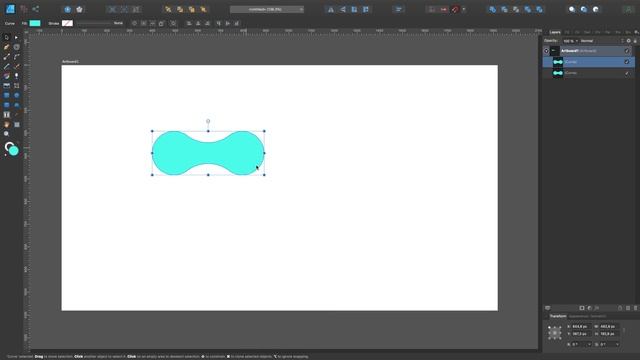Collapse the Artboard1 layer group

pyautogui.click(x=547, y=51)
